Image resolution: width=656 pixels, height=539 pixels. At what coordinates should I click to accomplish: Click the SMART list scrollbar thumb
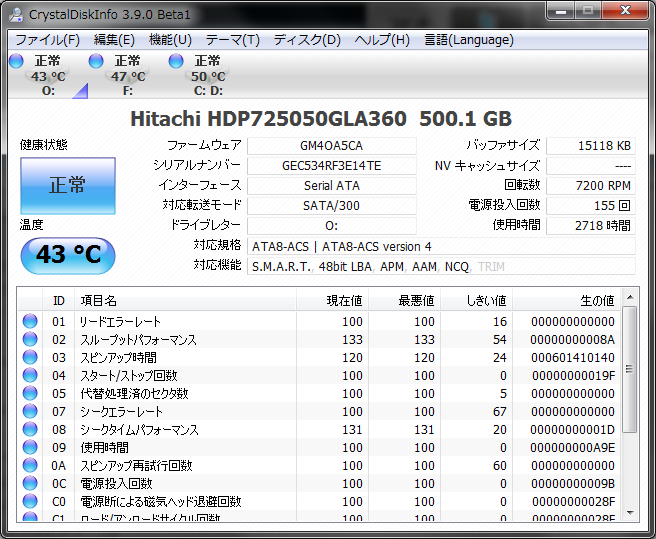pos(630,369)
